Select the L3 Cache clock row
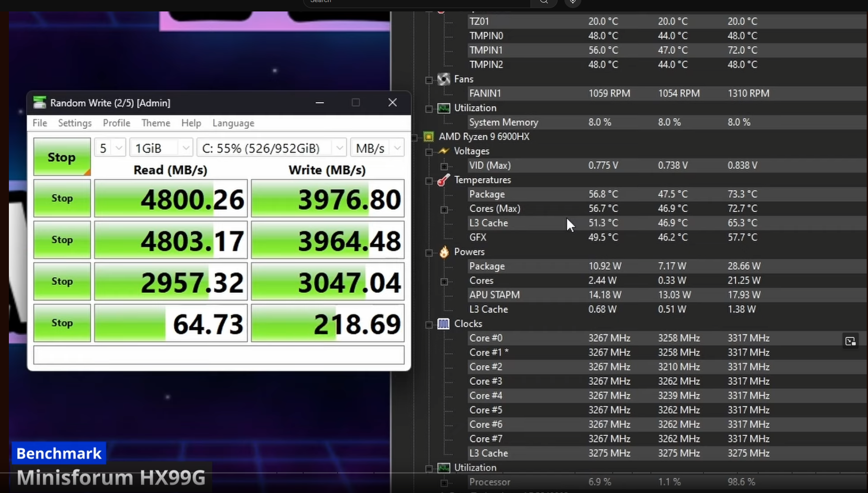Viewport: 868px width, 493px height. click(x=667, y=453)
